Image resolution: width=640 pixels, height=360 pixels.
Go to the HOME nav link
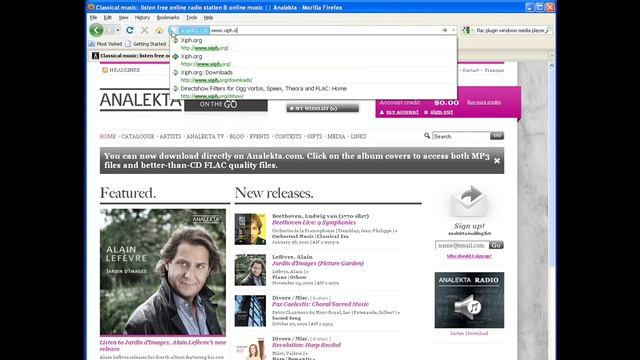coord(108,136)
